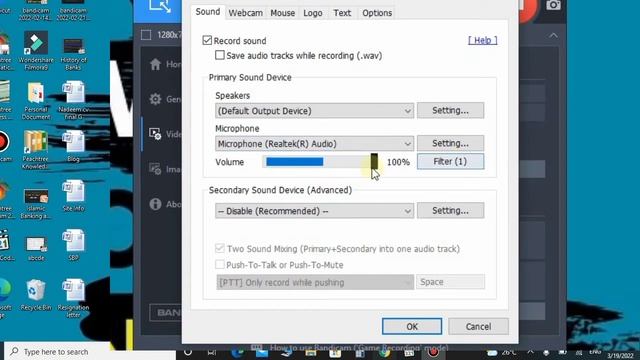
Task: Open the Personal Document folder on desktop
Action: 36,100
